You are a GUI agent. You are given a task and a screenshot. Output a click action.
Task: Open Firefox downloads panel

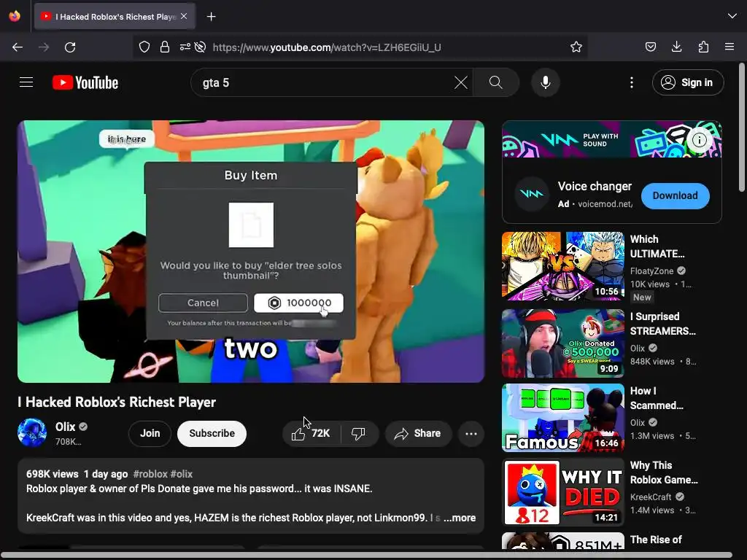coord(676,47)
